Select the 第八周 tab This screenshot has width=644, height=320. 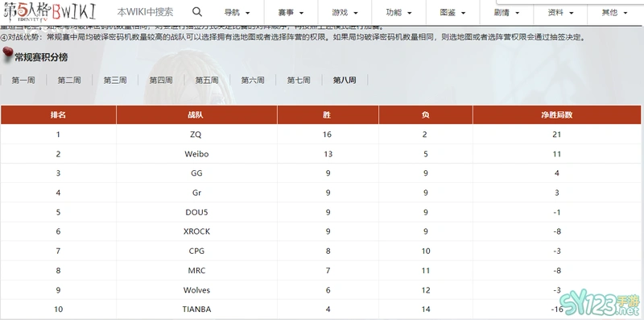345,81
